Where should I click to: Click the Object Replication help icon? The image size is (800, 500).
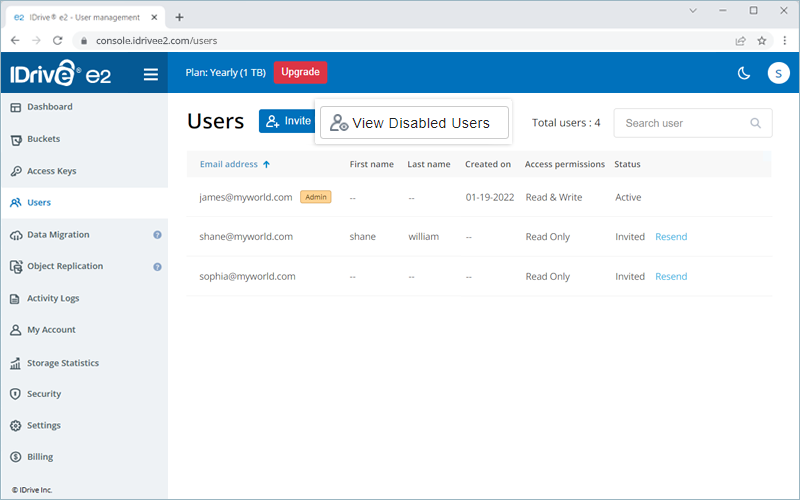(157, 267)
